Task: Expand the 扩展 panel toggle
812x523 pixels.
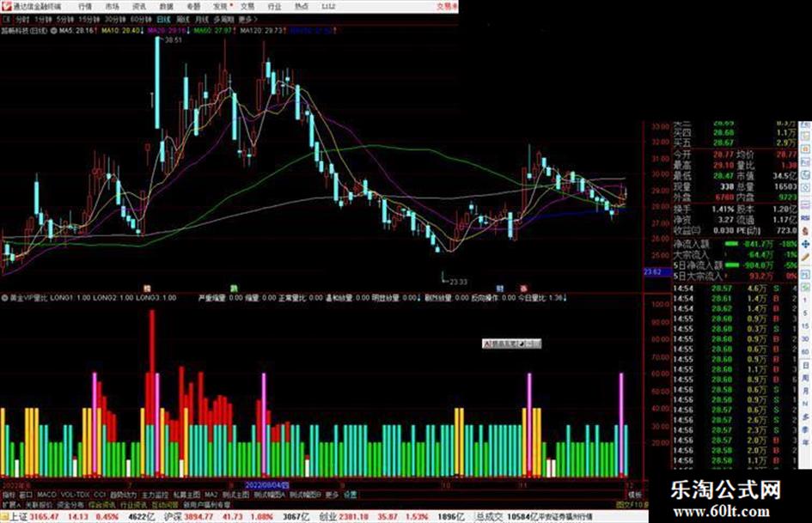Action: (10, 504)
